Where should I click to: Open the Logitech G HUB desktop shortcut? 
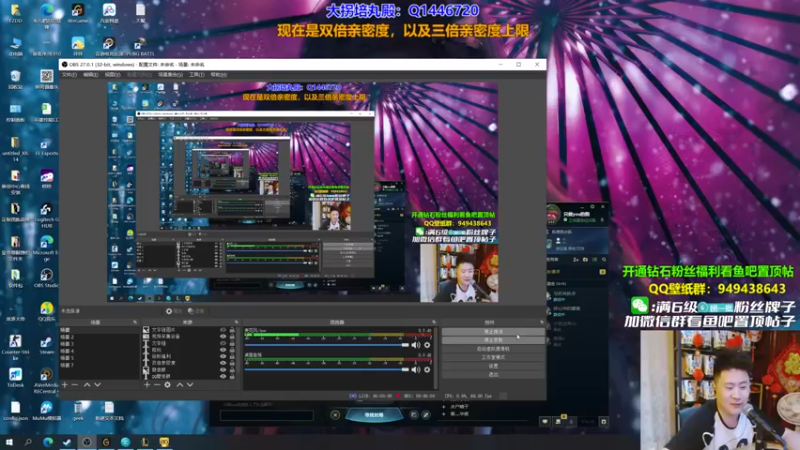[x=46, y=215]
